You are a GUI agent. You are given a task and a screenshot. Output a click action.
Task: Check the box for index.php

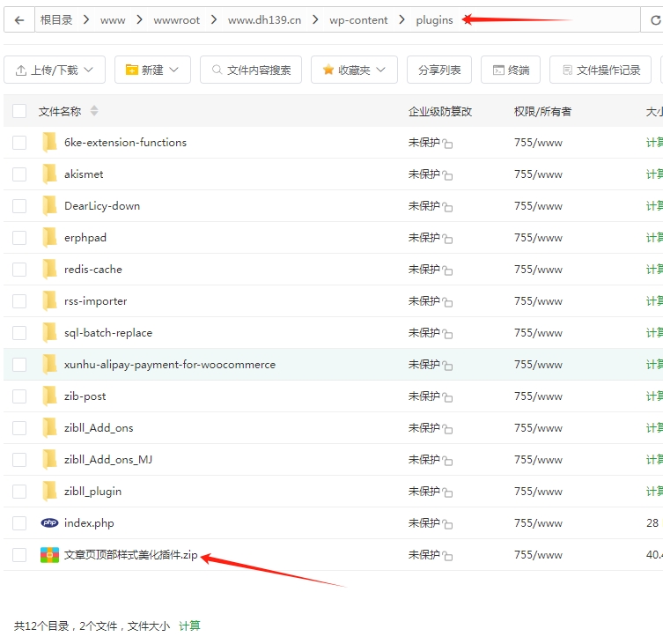pos(19,523)
